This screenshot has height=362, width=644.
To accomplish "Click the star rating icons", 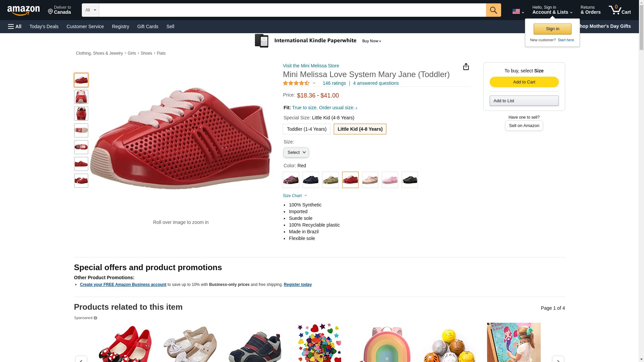I will coord(296,83).
